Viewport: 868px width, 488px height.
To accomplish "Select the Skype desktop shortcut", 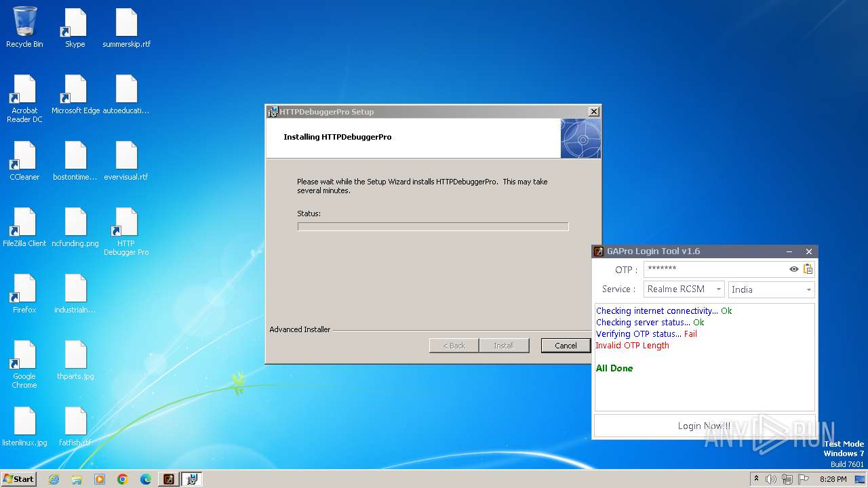I will coord(75,27).
